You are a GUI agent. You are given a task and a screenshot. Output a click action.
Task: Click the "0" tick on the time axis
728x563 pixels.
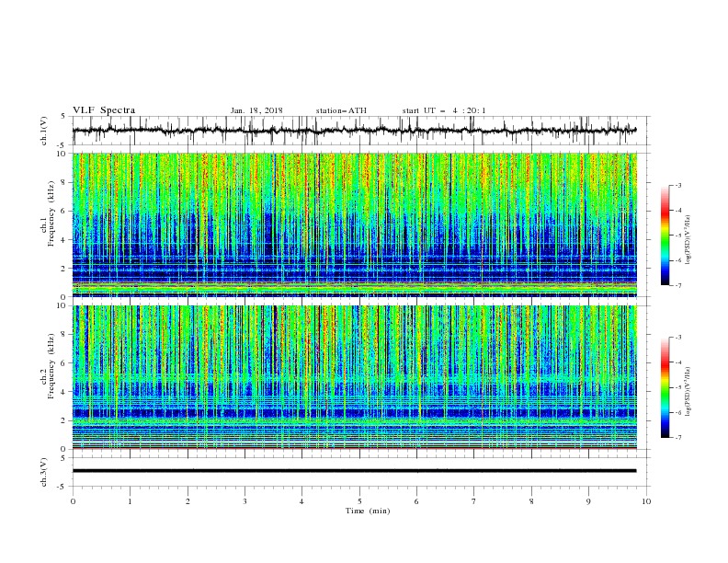click(73, 501)
